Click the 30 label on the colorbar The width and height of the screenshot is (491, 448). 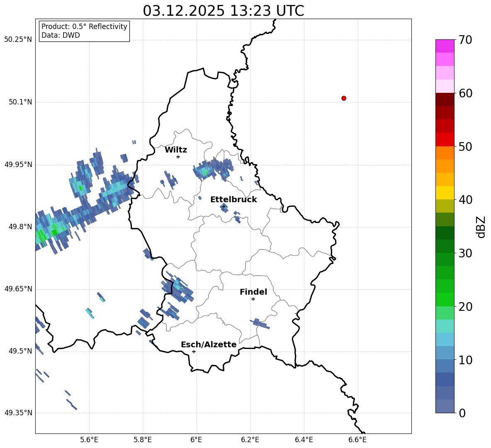point(465,253)
